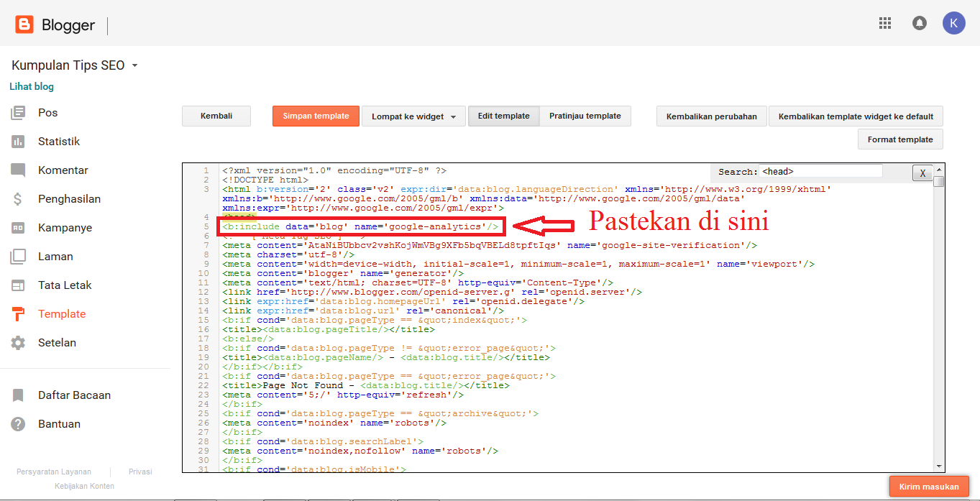Open the Penghasilan menu item
This screenshot has width=980, height=501.
pyautogui.click(x=69, y=199)
